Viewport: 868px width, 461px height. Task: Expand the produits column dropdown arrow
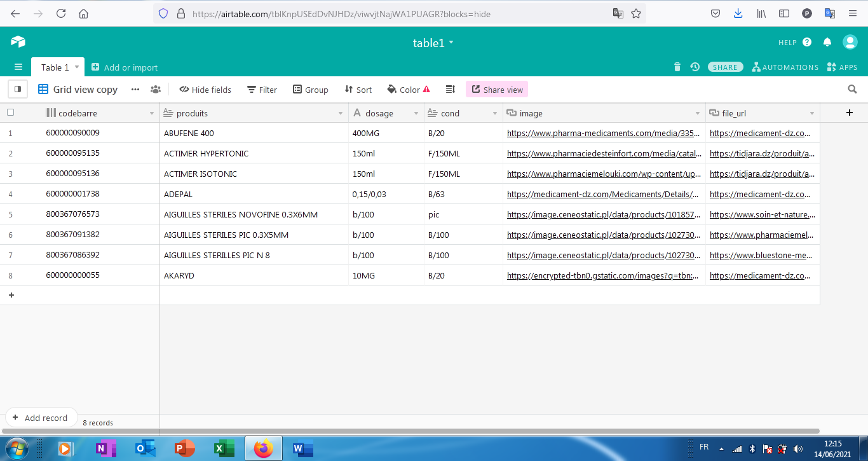point(342,113)
